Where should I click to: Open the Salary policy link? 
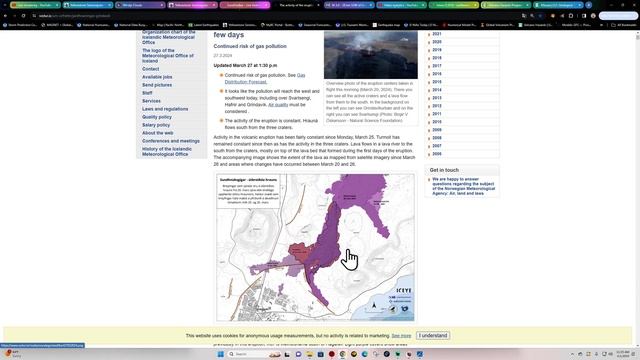156,125
